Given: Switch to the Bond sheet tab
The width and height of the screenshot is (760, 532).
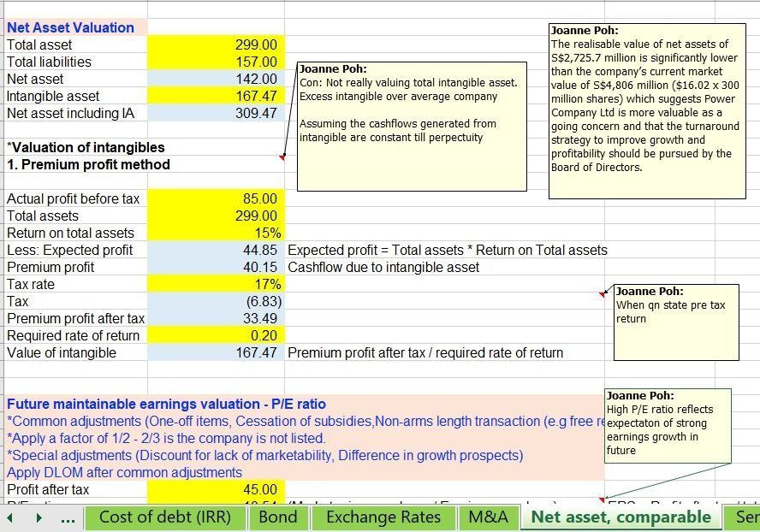Looking at the screenshot, I should (278, 517).
